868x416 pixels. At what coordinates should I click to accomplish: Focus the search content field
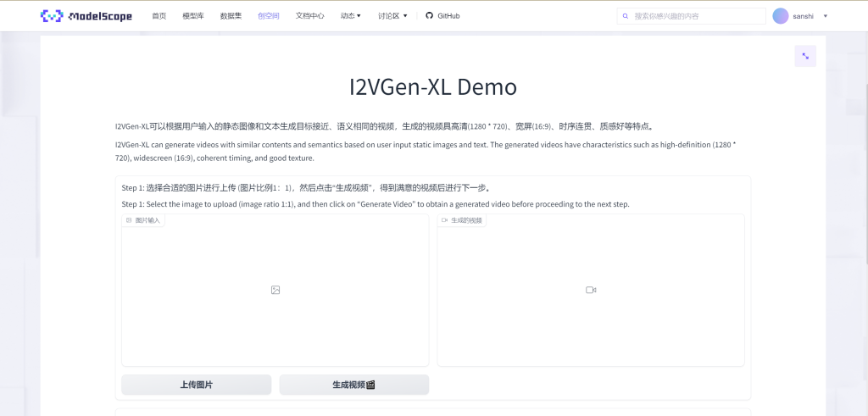coord(692,16)
